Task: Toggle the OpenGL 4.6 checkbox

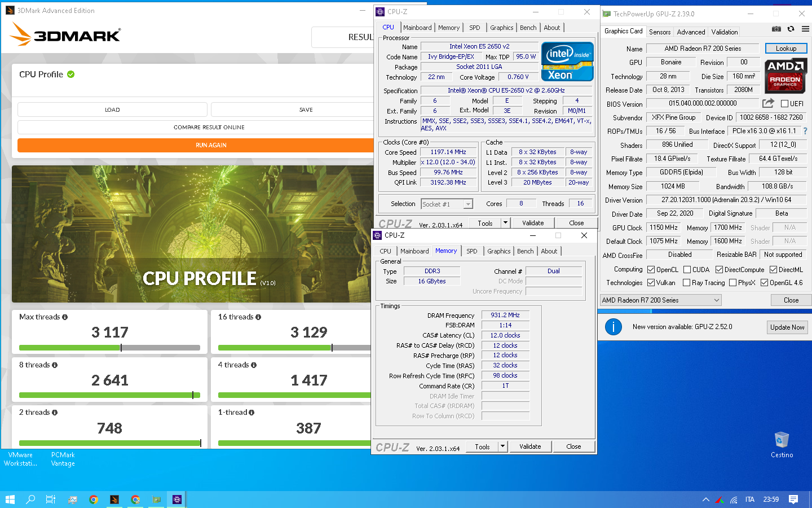Action: [x=764, y=283]
